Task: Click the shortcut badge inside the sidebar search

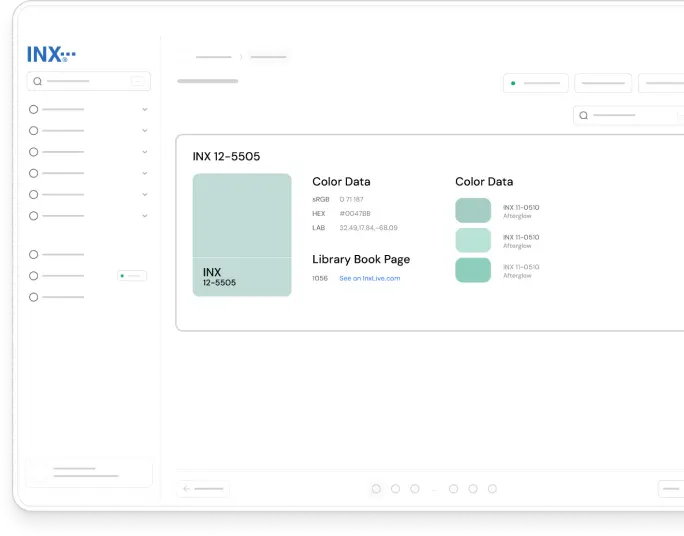Action: pyautogui.click(x=139, y=82)
